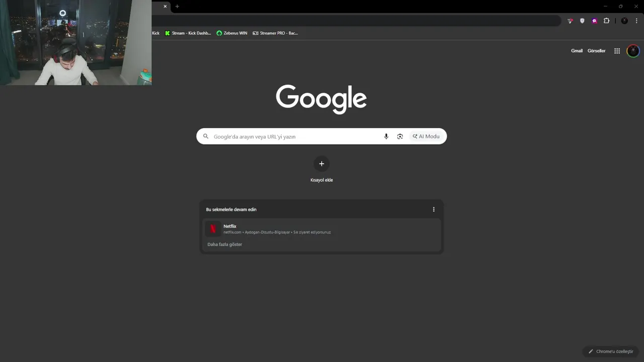Screen dimensions: 644x362
Task: Open options for Bu sekmelerle devam edin
Action: (x=434, y=209)
